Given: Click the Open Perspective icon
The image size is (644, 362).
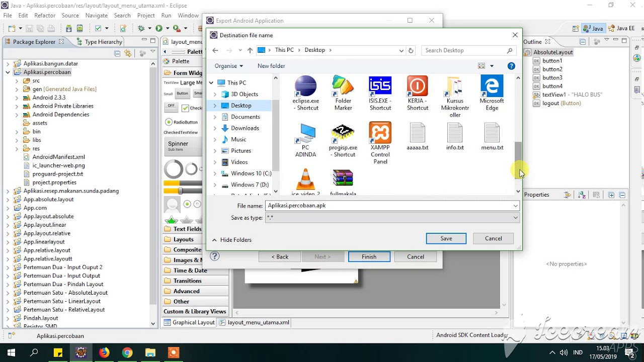Looking at the screenshot, I should click(575, 29).
